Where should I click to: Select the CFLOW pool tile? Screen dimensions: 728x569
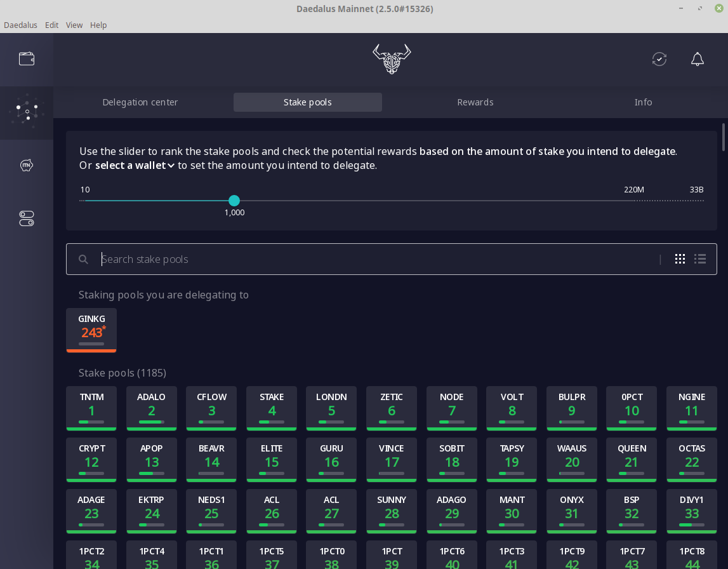pyautogui.click(x=211, y=408)
